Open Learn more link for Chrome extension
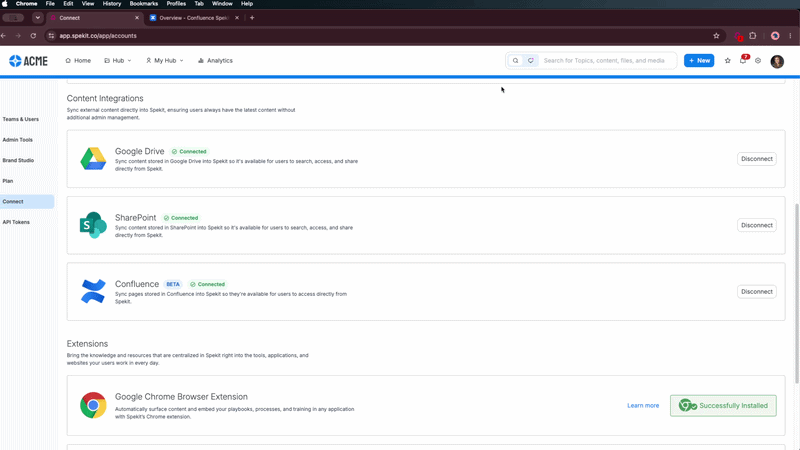This screenshot has height=450, width=800. tap(643, 405)
